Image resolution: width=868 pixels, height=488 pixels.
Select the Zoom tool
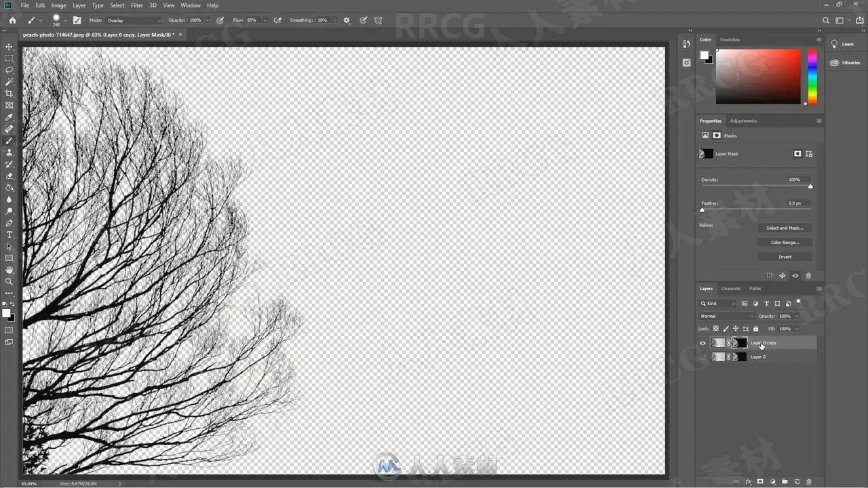pos(9,281)
